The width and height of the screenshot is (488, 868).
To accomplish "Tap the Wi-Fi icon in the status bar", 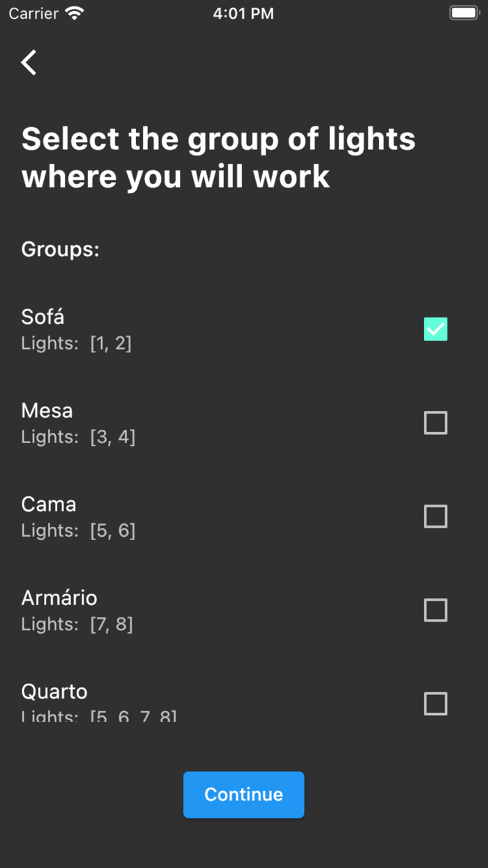I will pos(73,11).
